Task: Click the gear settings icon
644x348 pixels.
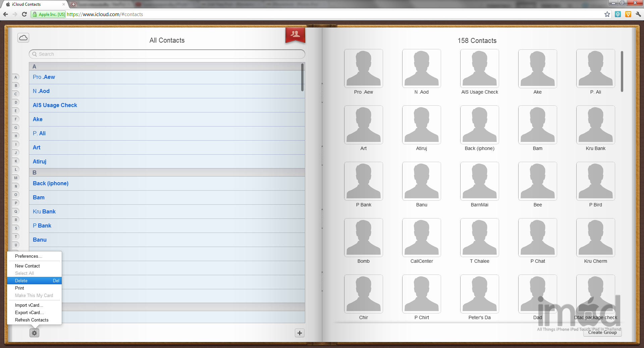Action: pos(34,333)
